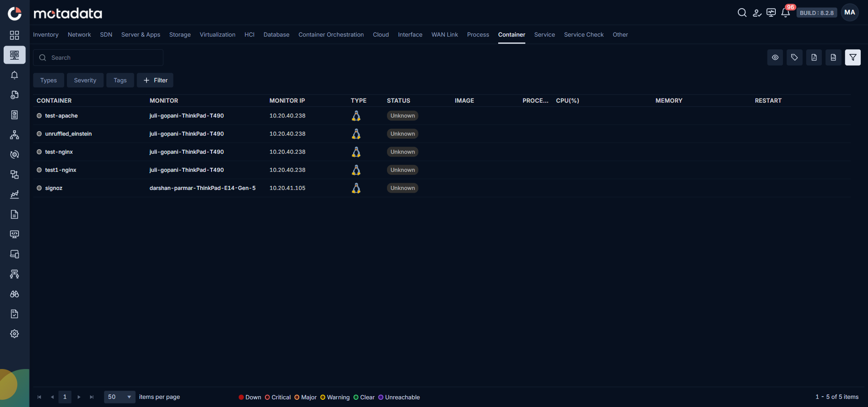Open the trend chart icon in sidebar
This screenshot has height=407, width=868.
coord(14,194)
